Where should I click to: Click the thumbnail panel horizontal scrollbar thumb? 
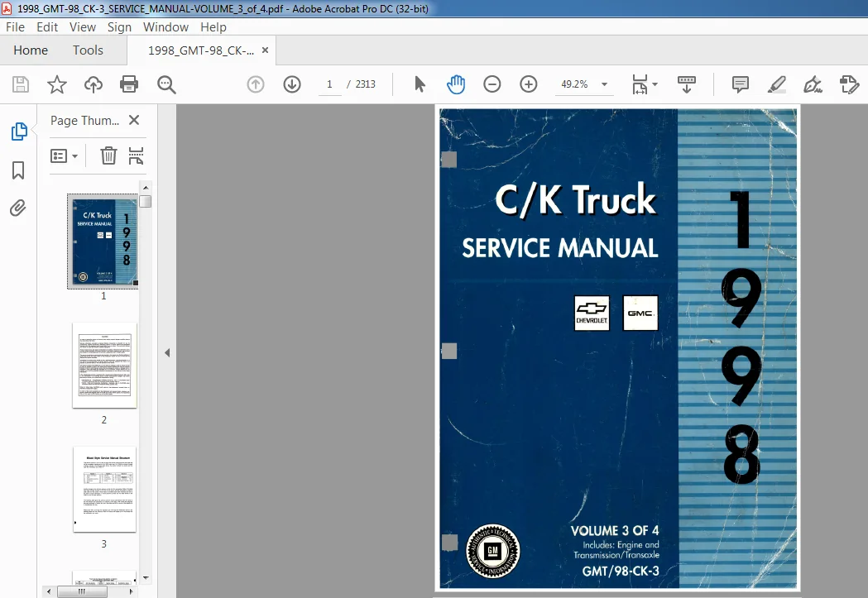tap(82, 591)
